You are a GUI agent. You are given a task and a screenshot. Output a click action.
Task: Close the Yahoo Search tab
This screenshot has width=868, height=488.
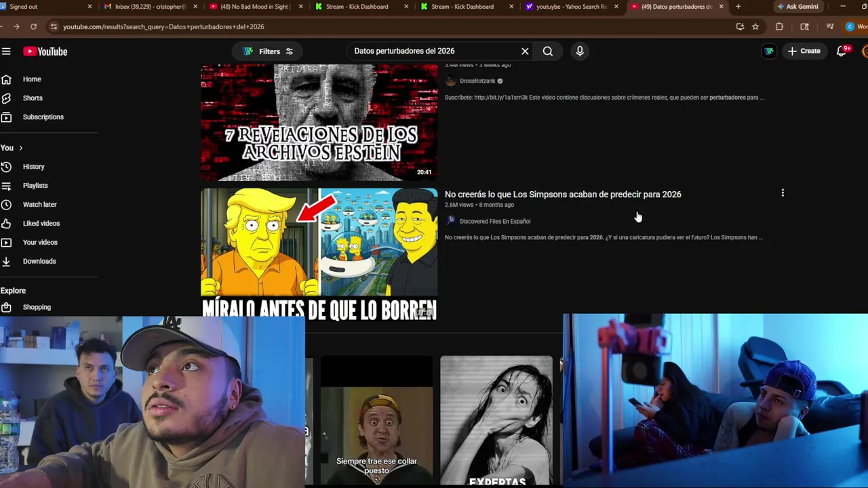tap(617, 7)
